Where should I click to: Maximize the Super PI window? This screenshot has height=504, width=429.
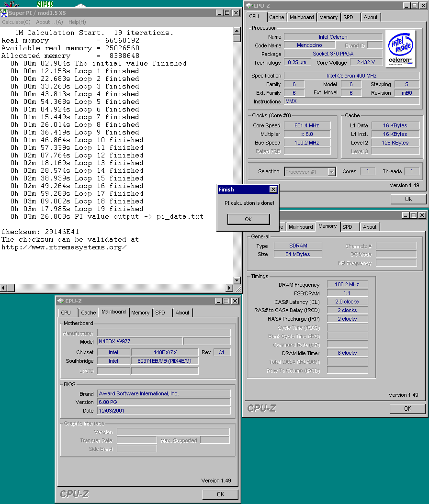pos(227,13)
